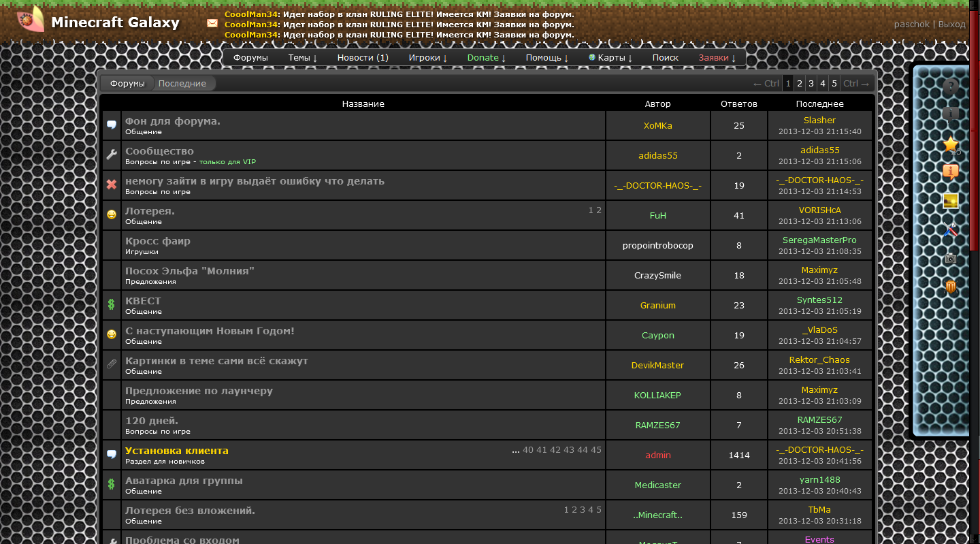This screenshot has height=544, width=980.
Task: Open topic Кросс фаир
Action: click(x=158, y=241)
